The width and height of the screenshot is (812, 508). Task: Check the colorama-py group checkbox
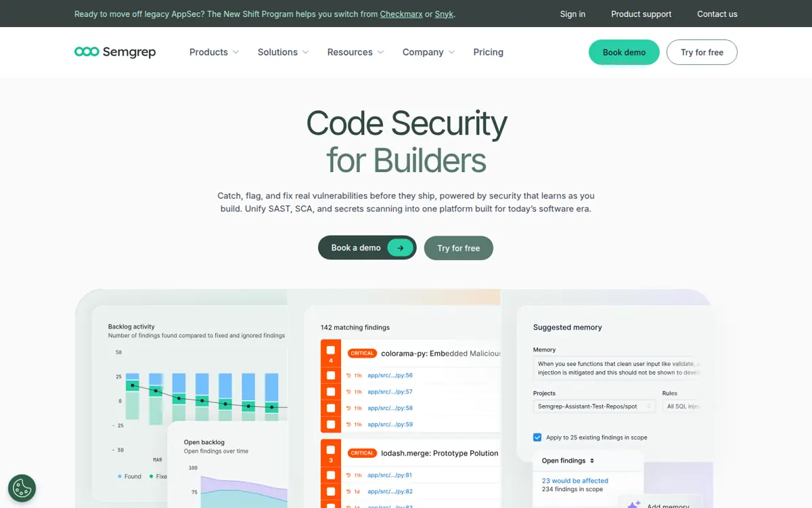331,350
